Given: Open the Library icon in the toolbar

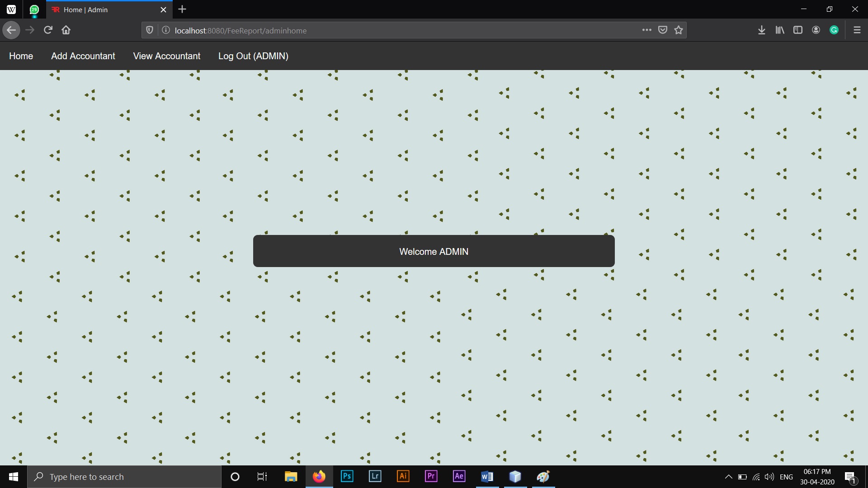Looking at the screenshot, I should tap(780, 30).
